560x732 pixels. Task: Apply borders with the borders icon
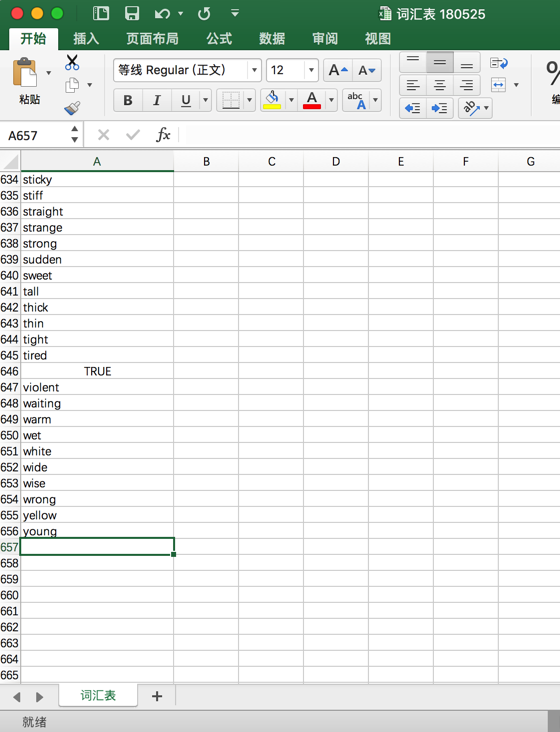(x=231, y=100)
